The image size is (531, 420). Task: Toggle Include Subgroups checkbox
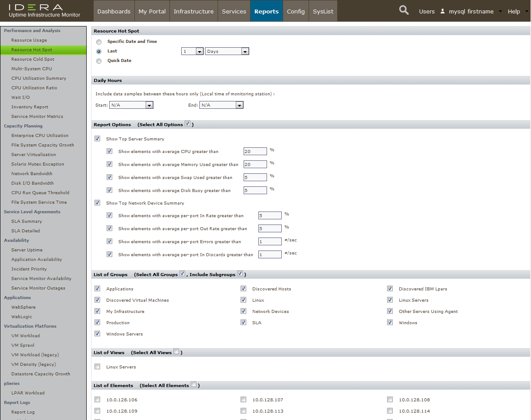(240, 274)
